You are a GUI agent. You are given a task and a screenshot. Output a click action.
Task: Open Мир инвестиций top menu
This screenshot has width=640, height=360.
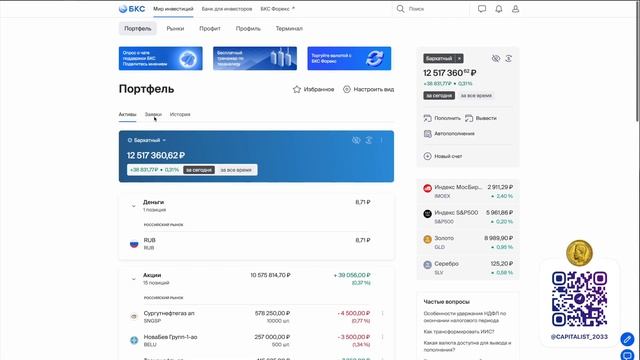tap(173, 9)
